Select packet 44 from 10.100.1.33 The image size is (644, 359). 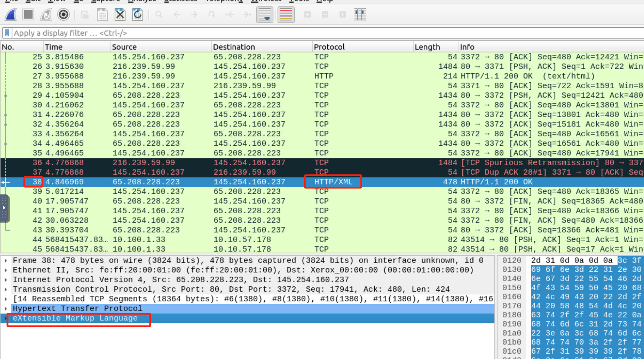tap(322, 239)
